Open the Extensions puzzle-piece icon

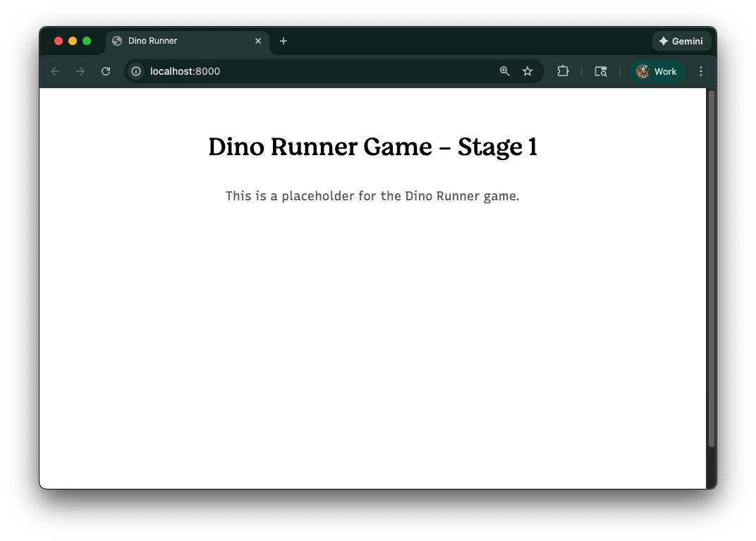click(x=563, y=71)
